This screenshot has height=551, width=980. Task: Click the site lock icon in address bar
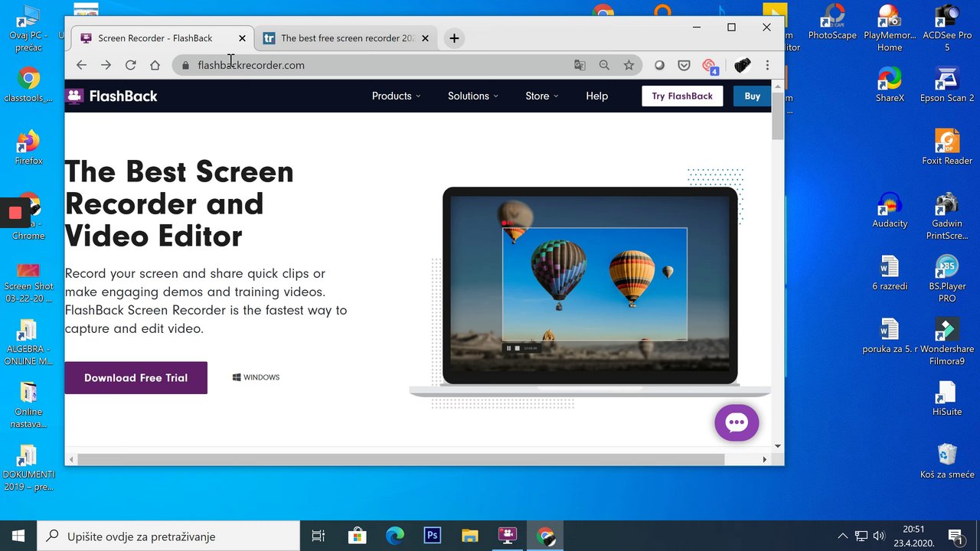(x=185, y=65)
